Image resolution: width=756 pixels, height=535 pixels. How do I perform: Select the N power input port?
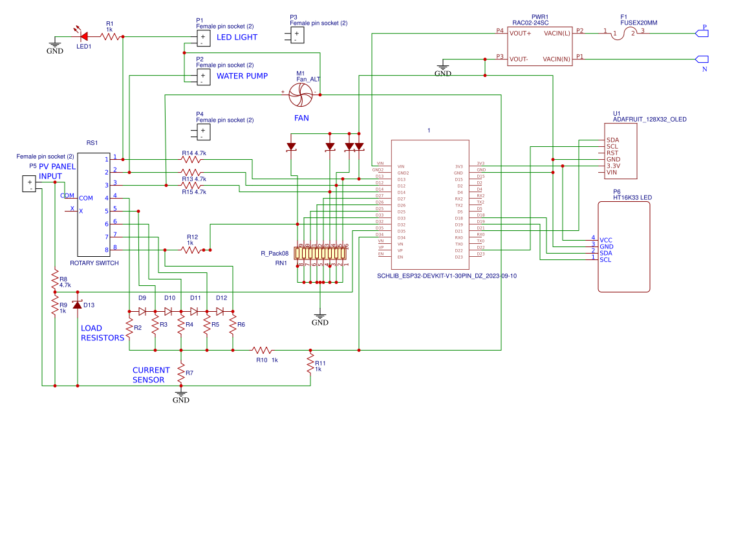tap(702, 59)
